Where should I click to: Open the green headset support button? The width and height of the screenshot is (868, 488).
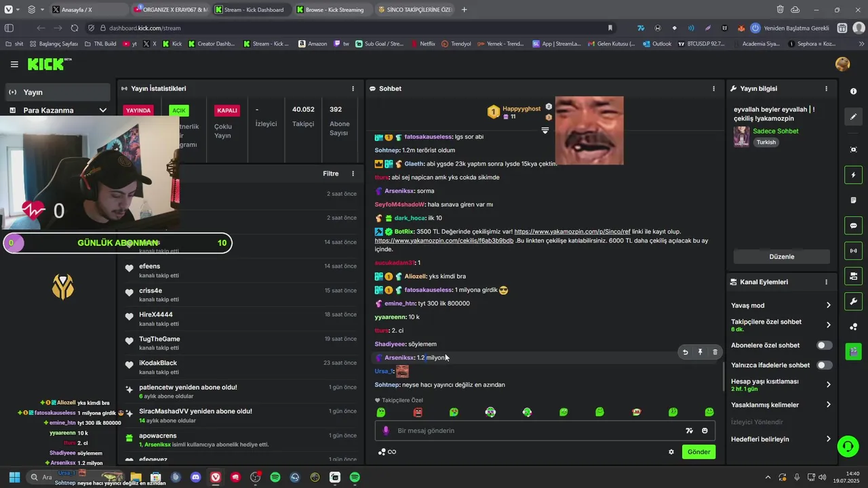coord(847,446)
